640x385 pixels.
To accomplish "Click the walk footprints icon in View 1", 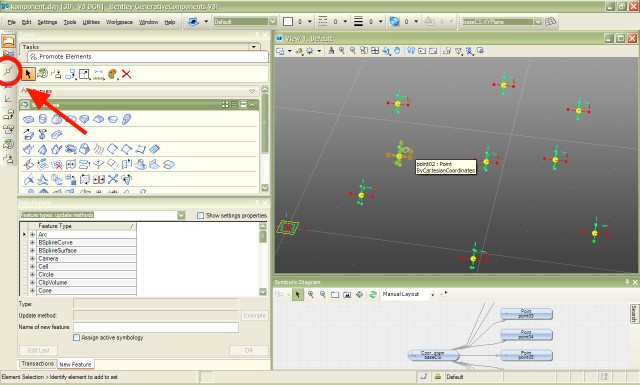I will pyautogui.click(x=411, y=51).
